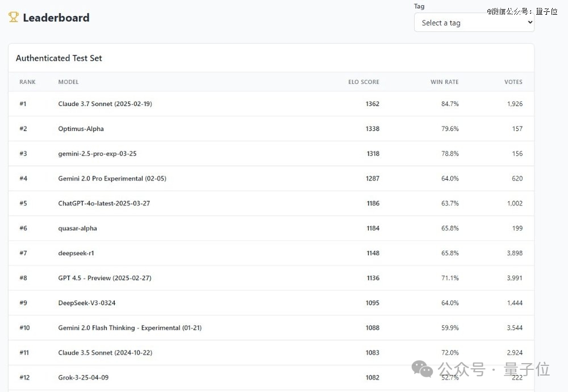Click the ELO SCORE column header
Viewport: 568px width, 392px height.
click(364, 82)
